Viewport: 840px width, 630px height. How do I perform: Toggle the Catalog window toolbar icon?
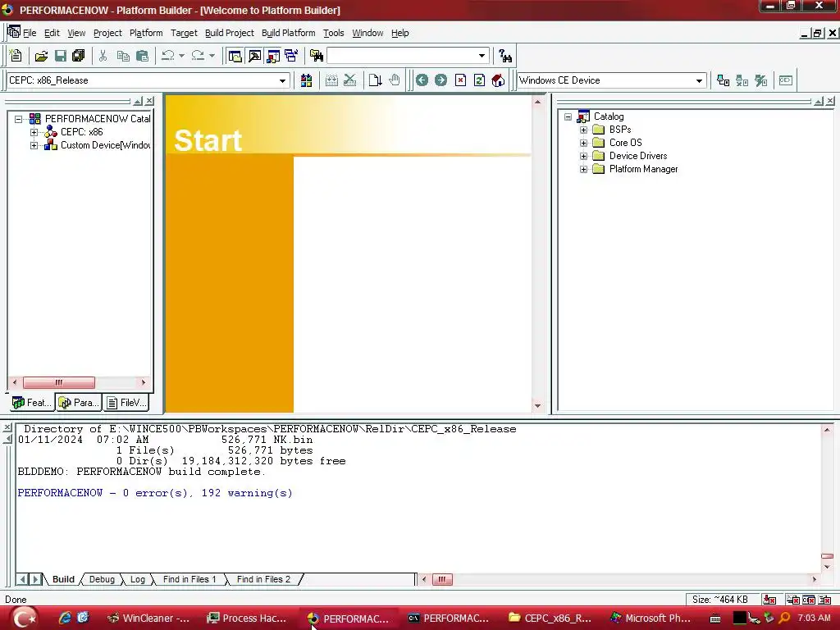tap(273, 56)
